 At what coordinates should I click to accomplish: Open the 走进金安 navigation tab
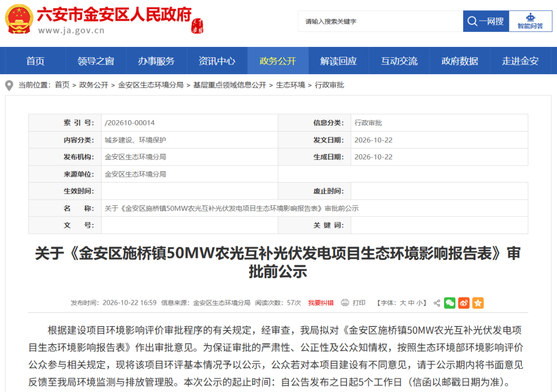coord(520,61)
